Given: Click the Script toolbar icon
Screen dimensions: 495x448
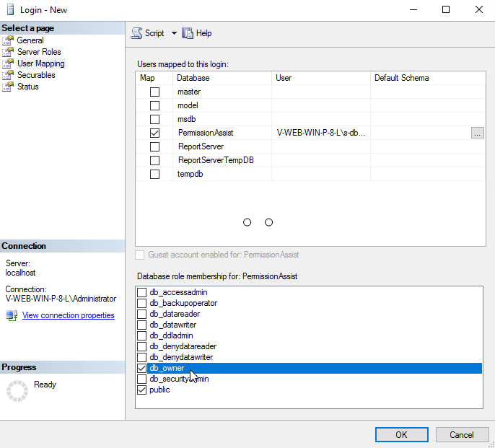Looking at the screenshot, I should (x=136, y=33).
